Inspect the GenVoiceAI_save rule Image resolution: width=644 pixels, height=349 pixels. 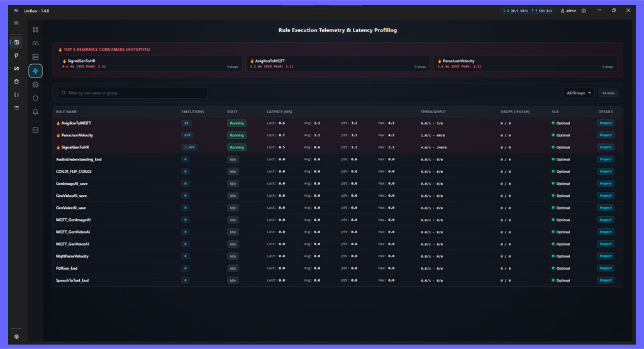(606, 208)
